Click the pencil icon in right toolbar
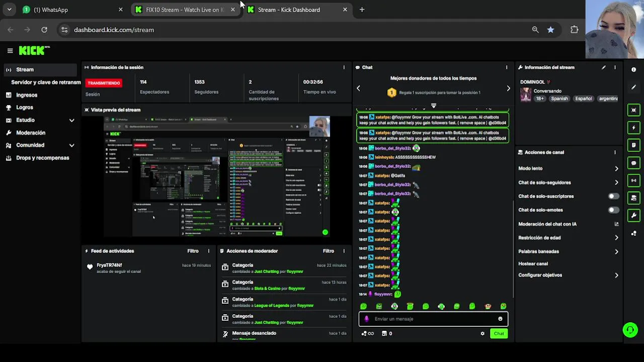Image resolution: width=644 pixels, height=362 pixels. tap(633, 87)
